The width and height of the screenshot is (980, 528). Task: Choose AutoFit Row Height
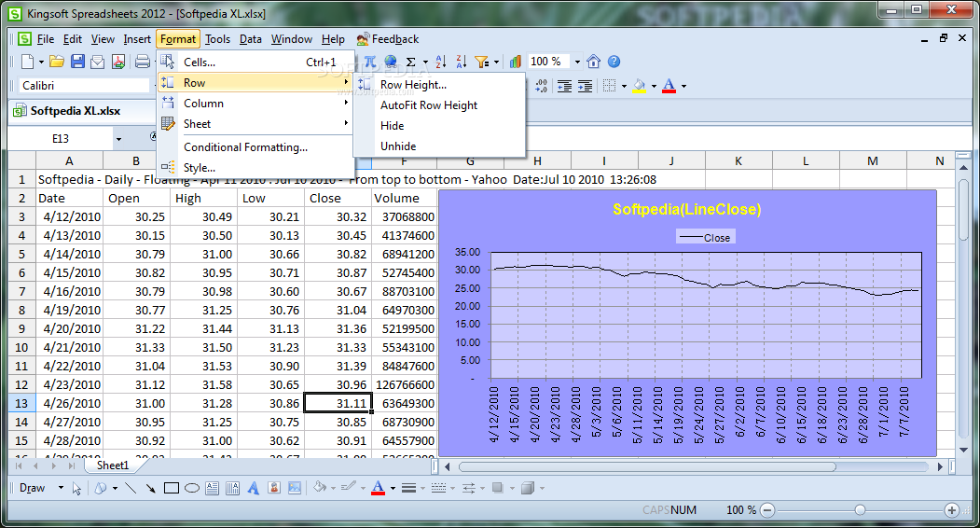pos(439,105)
